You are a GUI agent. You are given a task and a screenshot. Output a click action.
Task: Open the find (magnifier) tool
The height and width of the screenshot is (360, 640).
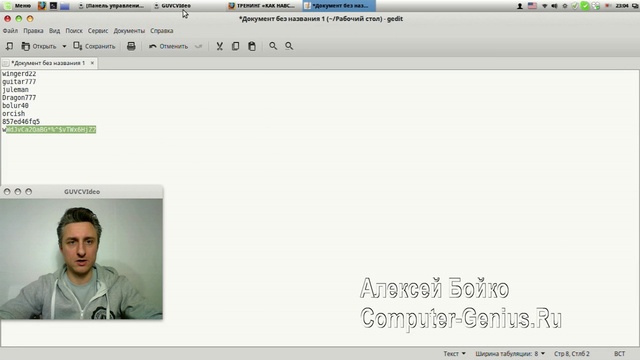[273, 46]
